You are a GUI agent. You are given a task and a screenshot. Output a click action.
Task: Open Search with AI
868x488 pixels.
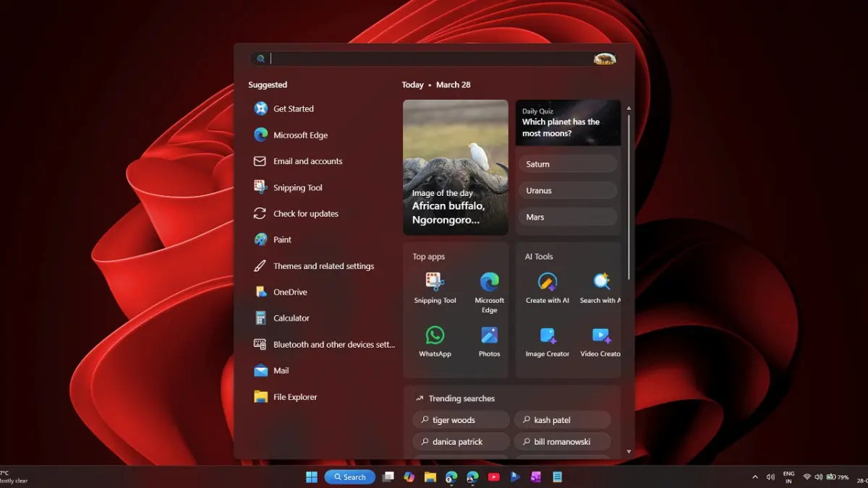pos(600,284)
